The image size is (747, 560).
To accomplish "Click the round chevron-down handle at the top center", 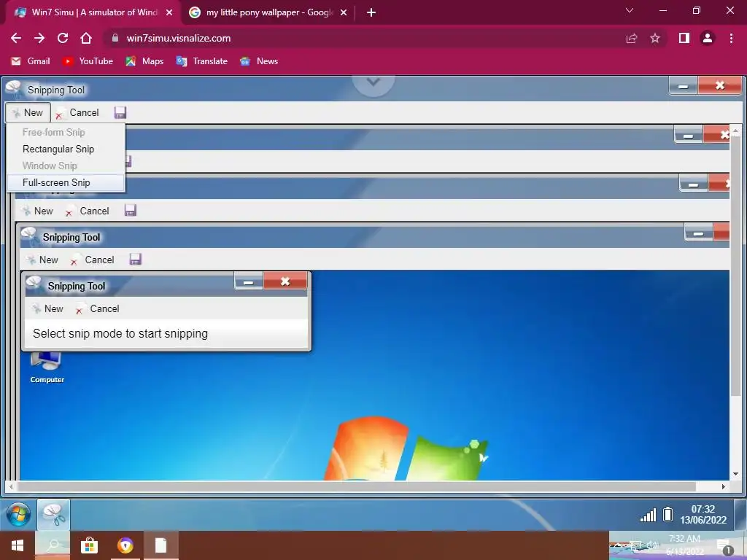I will pos(373,83).
